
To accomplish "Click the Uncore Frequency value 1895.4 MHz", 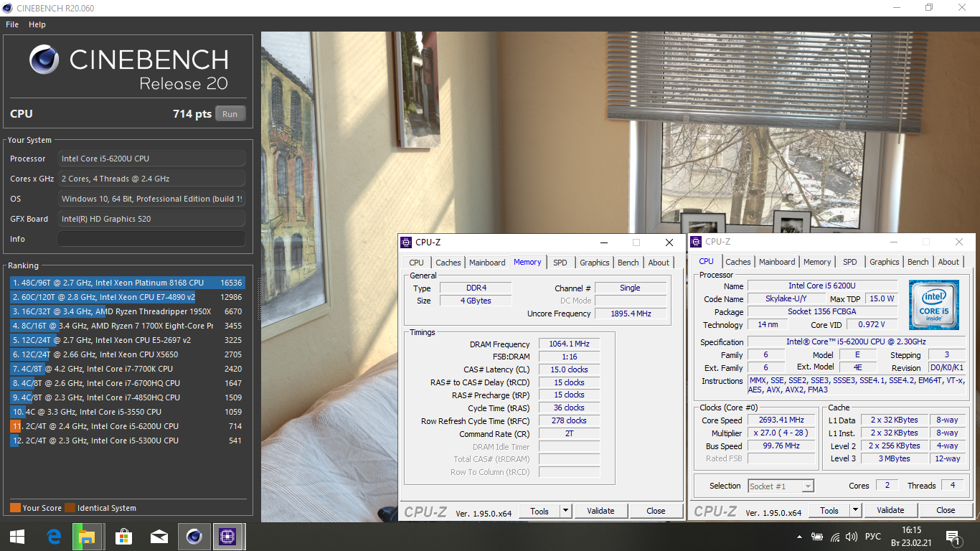I will tap(630, 314).
